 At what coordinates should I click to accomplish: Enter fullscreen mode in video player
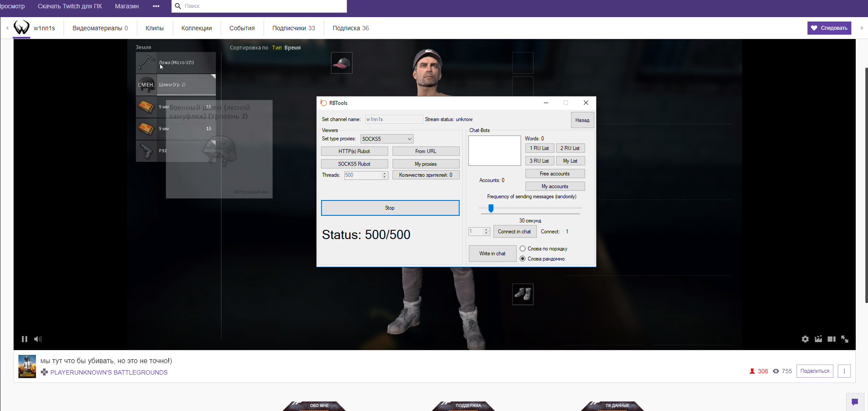tap(845, 339)
